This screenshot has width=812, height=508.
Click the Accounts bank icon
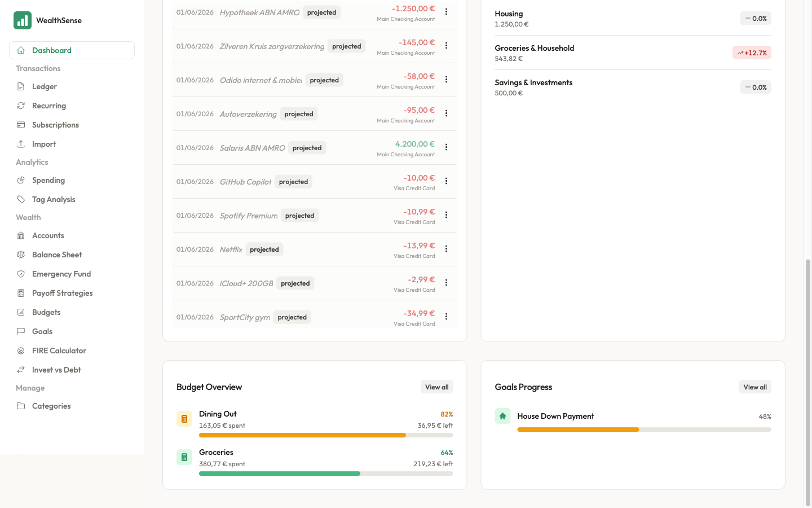pos(21,235)
